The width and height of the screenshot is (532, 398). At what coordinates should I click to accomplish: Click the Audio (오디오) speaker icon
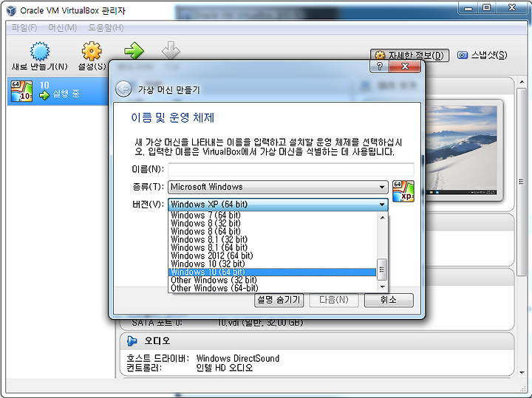click(132, 341)
